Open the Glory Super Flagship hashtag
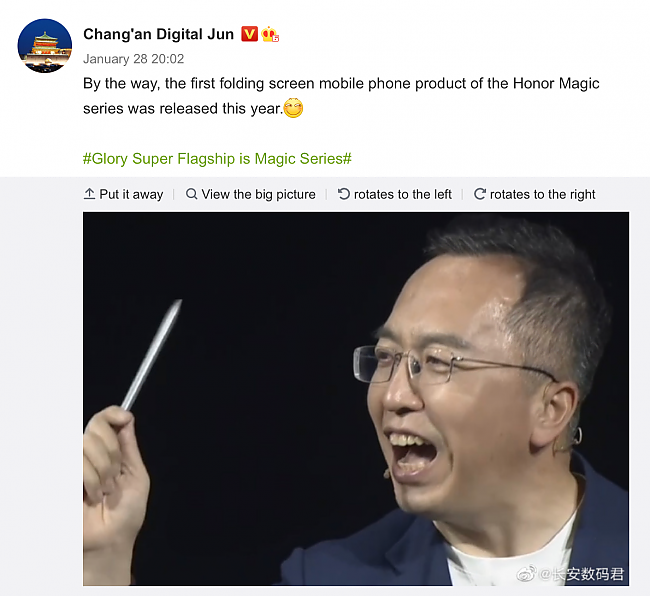This screenshot has height=596, width=650. coord(217,159)
